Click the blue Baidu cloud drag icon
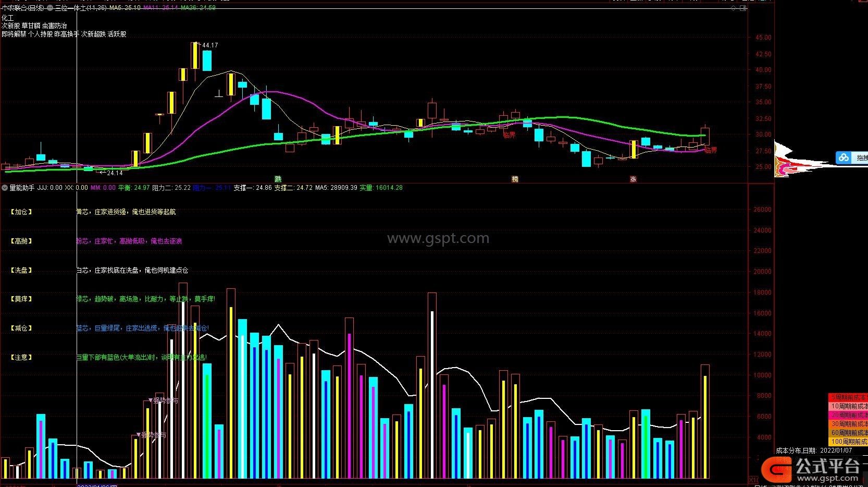This screenshot has height=487, width=868. tap(844, 157)
